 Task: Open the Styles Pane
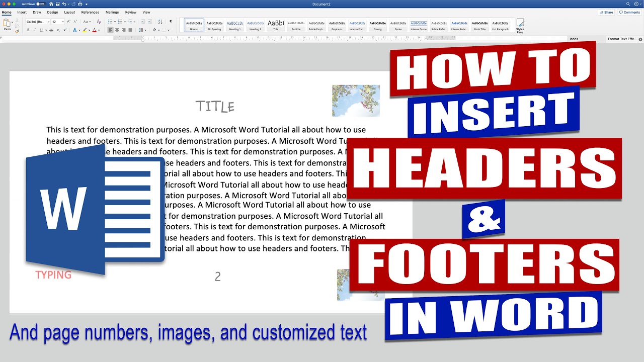(520, 26)
